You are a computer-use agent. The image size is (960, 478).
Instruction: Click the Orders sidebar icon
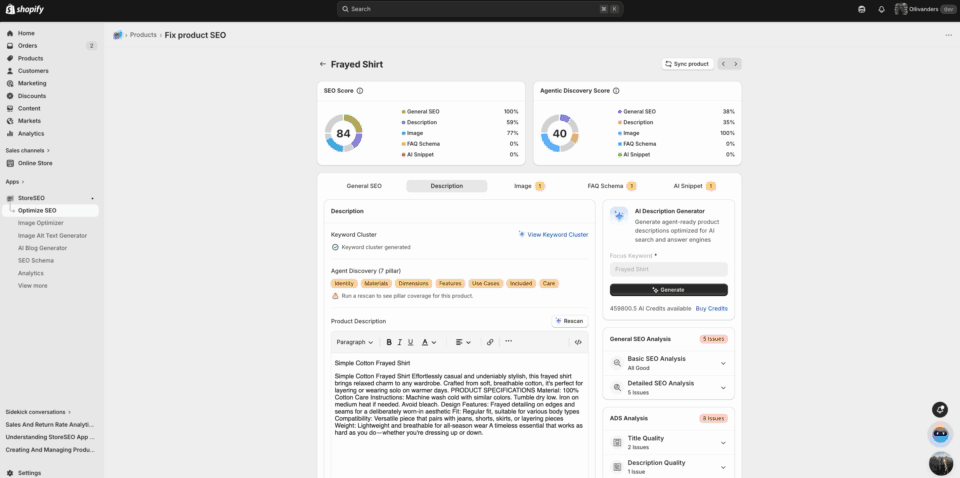10,46
